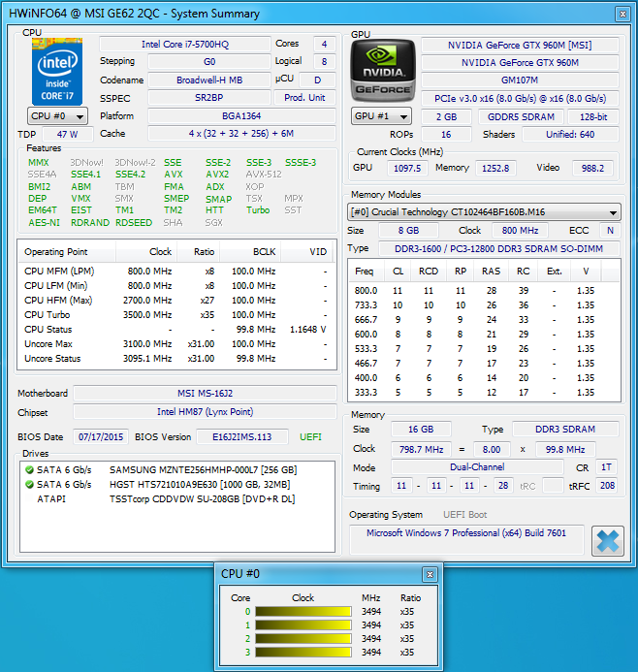Click the Video clock 988.2 value
The image size is (638, 672).
pyautogui.click(x=592, y=168)
